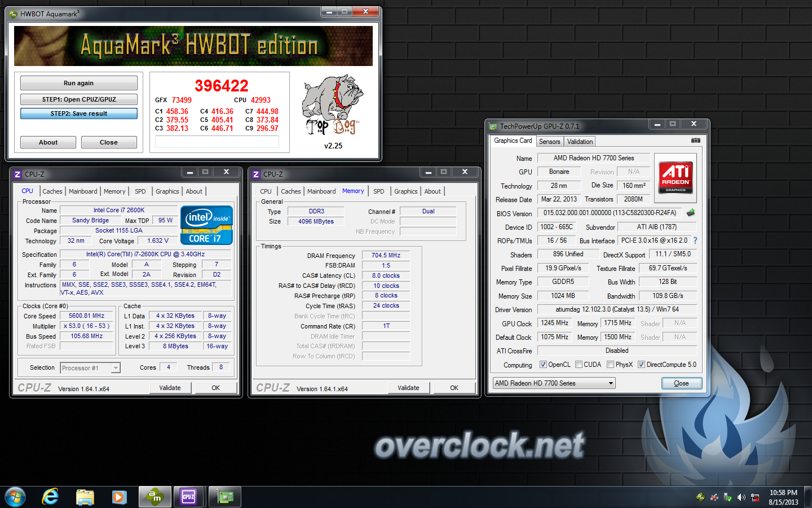
Task: Open CPU tab in CPU-Z Memory window
Action: (266, 191)
